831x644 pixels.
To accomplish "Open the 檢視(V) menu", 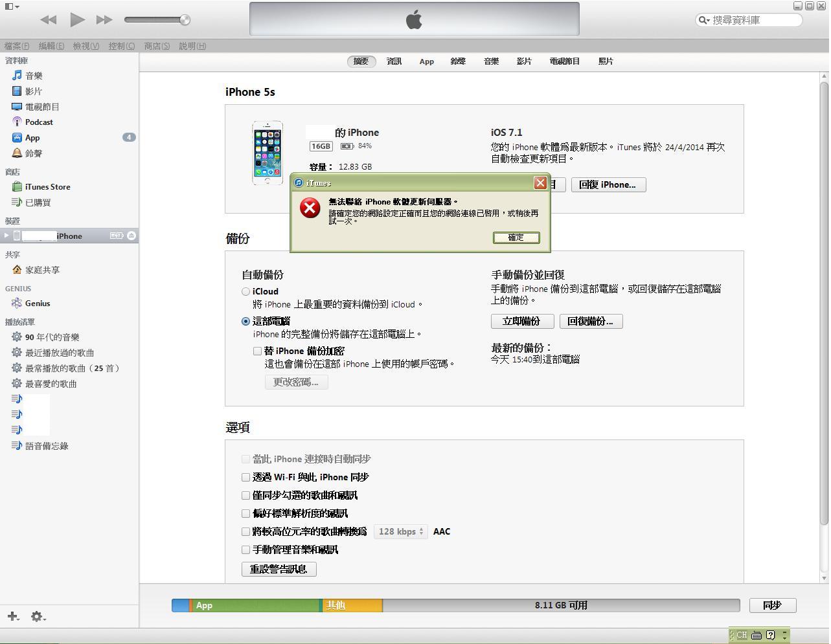I will point(86,46).
